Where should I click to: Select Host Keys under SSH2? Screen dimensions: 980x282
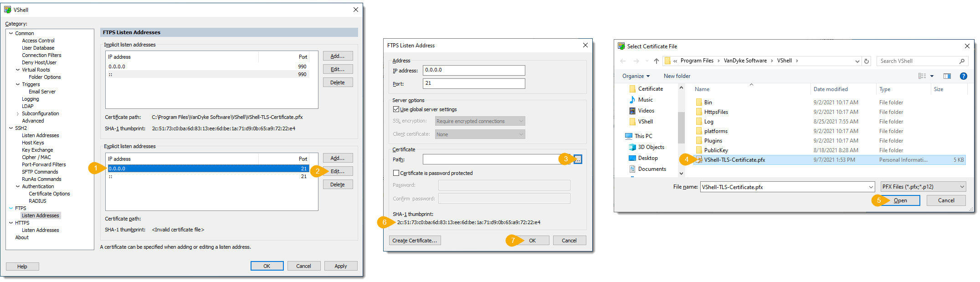[x=33, y=143]
